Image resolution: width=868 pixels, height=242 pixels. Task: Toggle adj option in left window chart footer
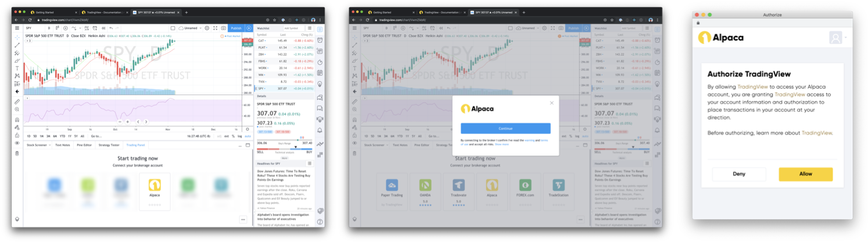tap(219, 136)
